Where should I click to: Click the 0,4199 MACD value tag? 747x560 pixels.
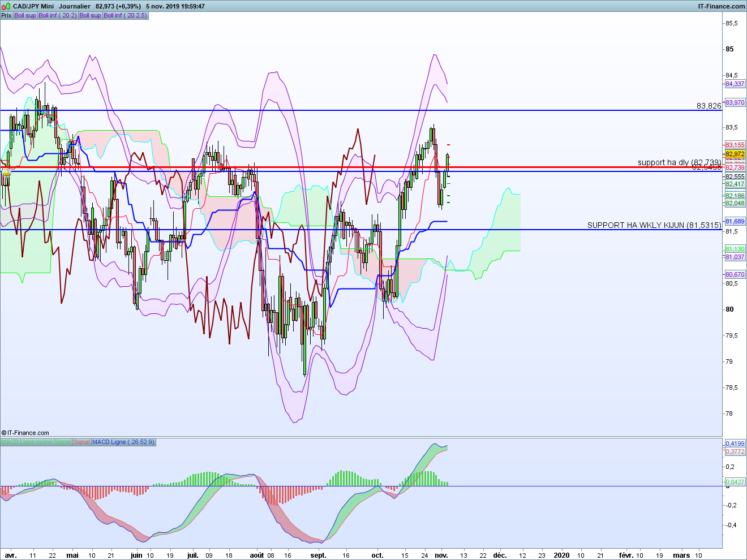(x=735, y=443)
